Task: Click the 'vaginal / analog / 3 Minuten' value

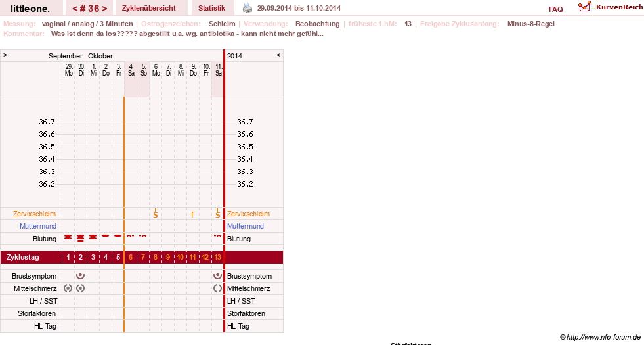Action: coord(87,24)
